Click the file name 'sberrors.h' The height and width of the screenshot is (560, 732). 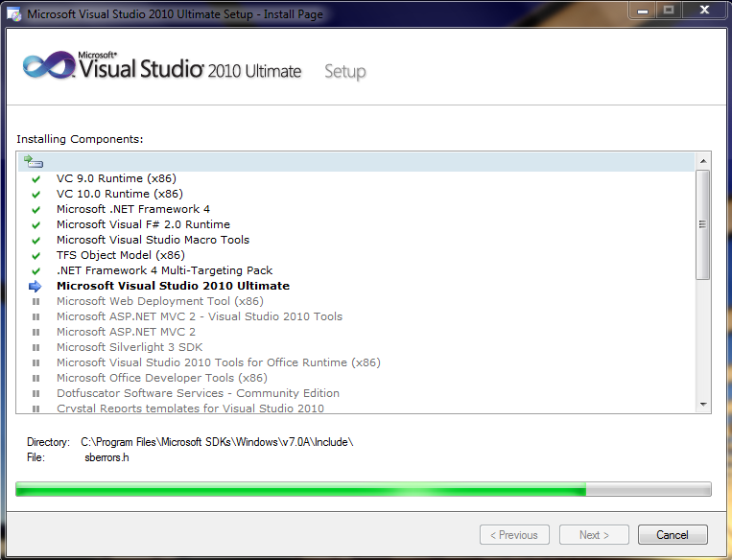106,457
